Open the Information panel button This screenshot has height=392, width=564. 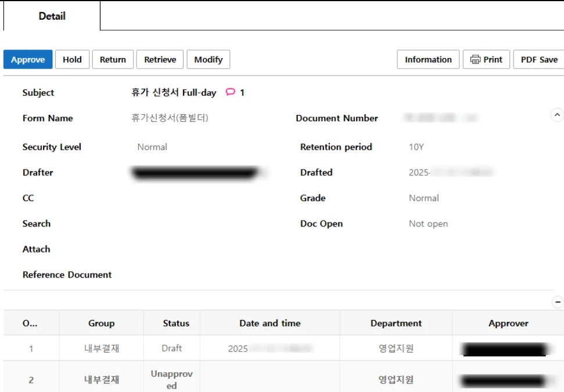pyautogui.click(x=428, y=60)
